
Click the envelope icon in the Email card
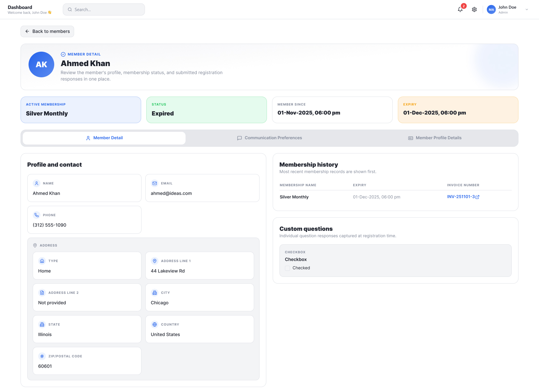[x=155, y=183]
